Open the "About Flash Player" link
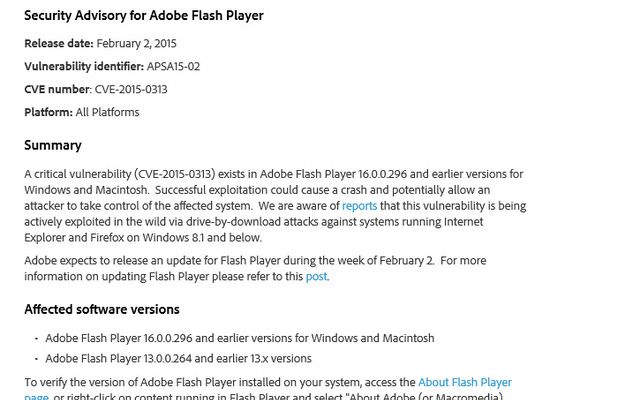The height and width of the screenshot is (400, 640). tap(464, 382)
